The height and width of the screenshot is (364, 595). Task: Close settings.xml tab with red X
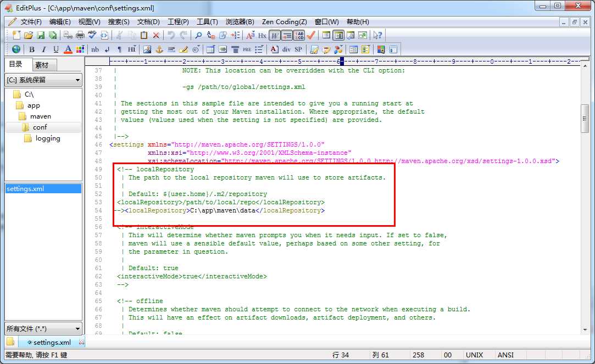point(81,342)
